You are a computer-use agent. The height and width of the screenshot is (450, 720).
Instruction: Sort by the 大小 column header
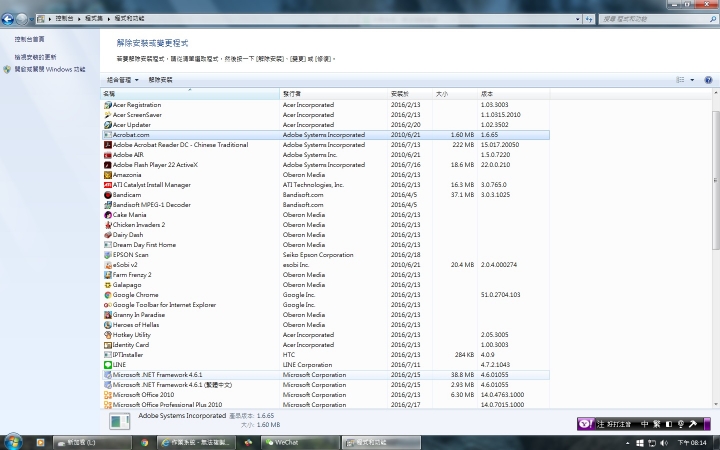pyautogui.click(x=455, y=94)
